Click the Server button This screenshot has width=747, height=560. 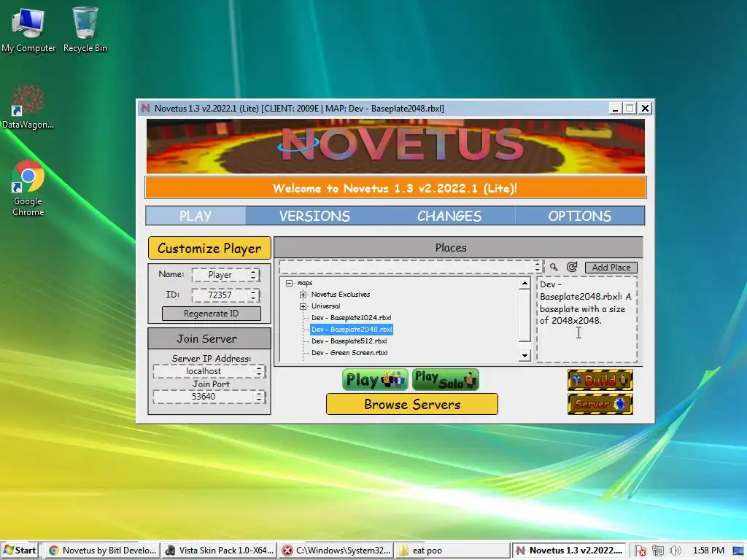[600, 404]
